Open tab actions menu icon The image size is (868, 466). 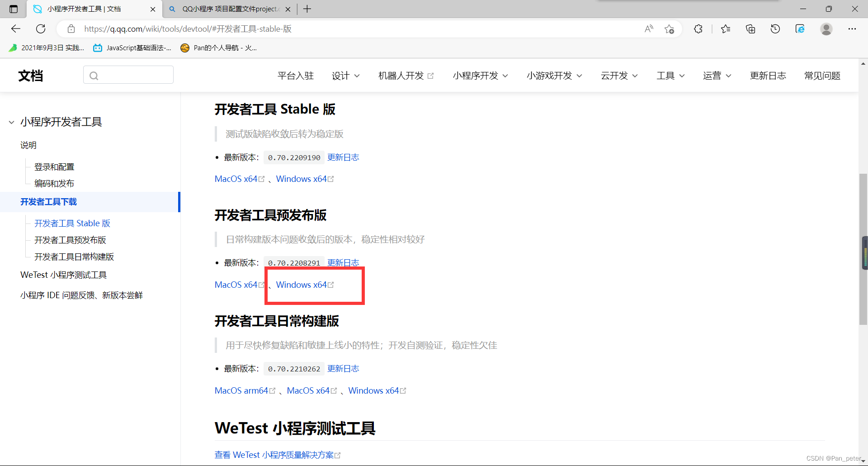[x=14, y=9]
